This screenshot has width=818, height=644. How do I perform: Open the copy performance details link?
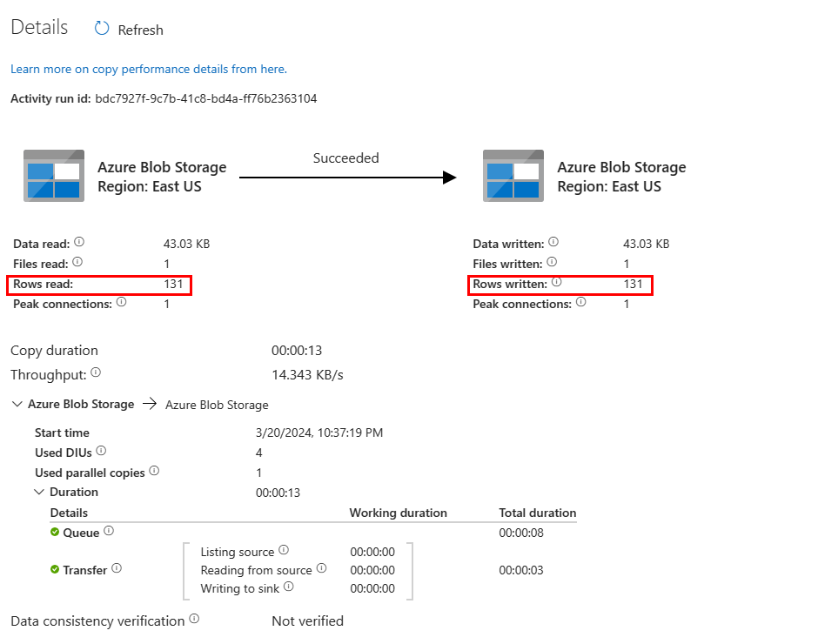(x=149, y=69)
